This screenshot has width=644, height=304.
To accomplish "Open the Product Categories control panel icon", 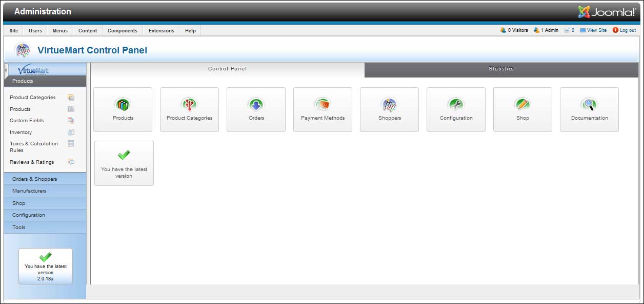I will point(189,109).
